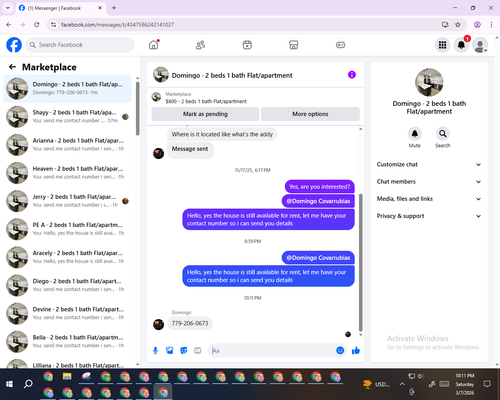The image size is (500, 400).
Task: Click the address bar URL
Action: point(117,25)
